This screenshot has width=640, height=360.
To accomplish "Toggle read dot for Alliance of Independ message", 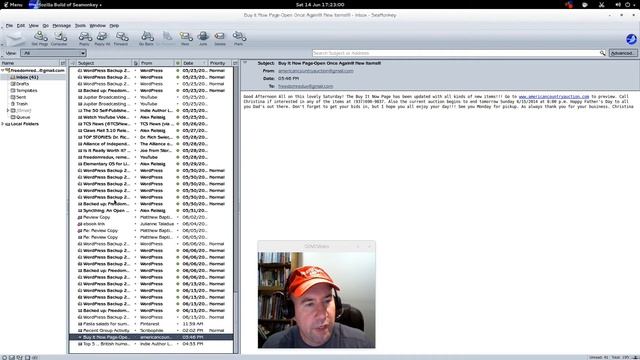I will [178, 144].
